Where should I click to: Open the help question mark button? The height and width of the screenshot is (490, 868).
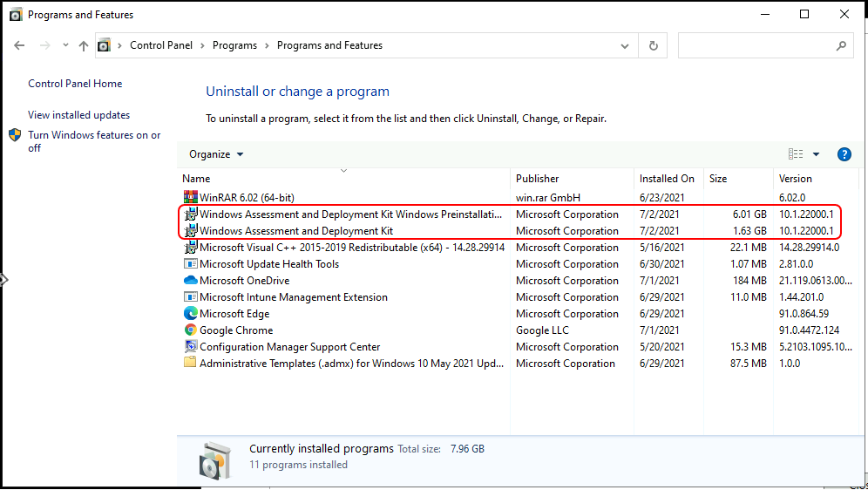[x=844, y=154]
